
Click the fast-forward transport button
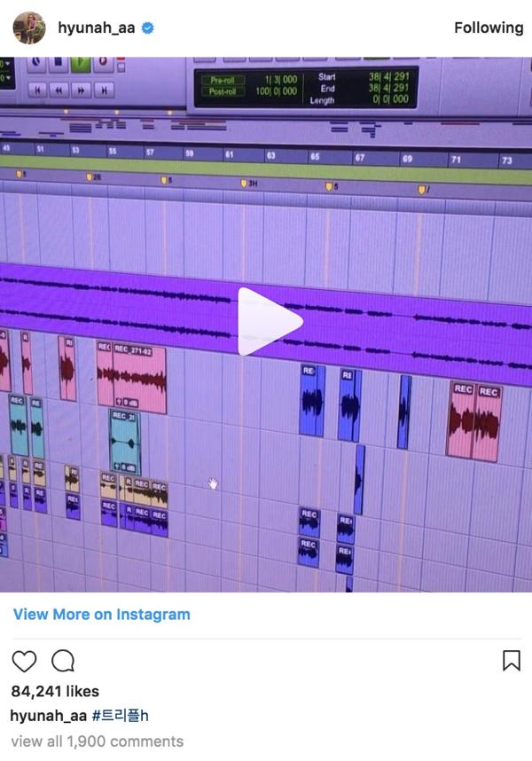point(82,90)
